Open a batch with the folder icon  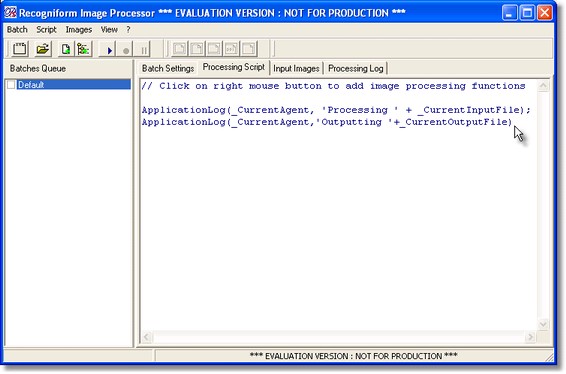click(43, 49)
